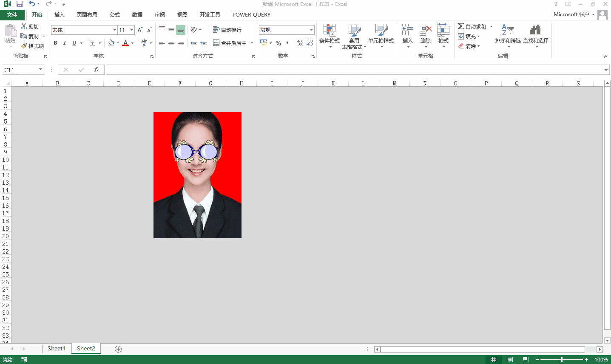The width and height of the screenshot is (611, 364).
Task: Open the font name dropdown
Action: [114, 30]
